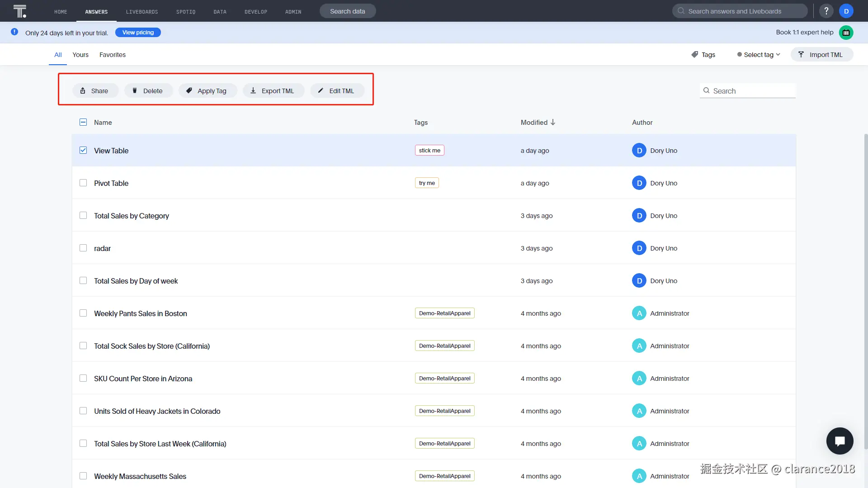Open Weekly Pants Sales in Boston answer
Viewport: 868px width, 488px height.
tap(141, 313)
